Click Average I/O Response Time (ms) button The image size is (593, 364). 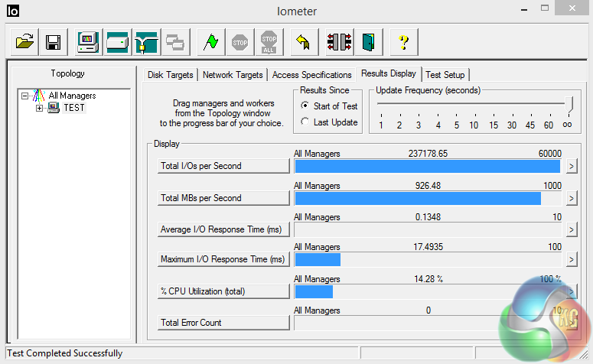pyautogui.click(x=223, y=229)
